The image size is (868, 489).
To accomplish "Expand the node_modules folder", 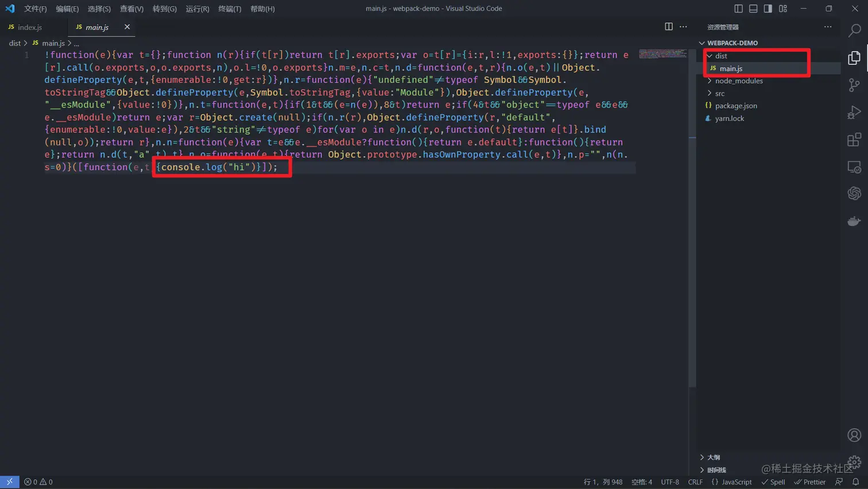I will coord(710,81).
